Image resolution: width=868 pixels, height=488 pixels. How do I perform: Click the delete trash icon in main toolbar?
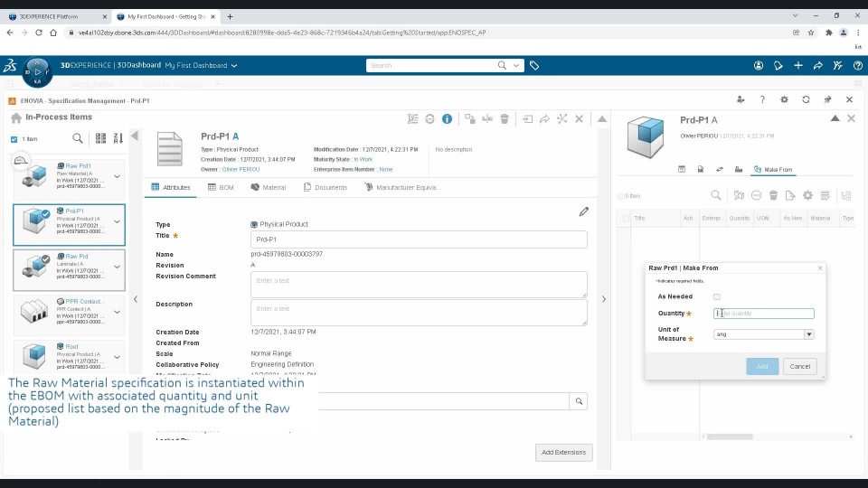(505, 119)
